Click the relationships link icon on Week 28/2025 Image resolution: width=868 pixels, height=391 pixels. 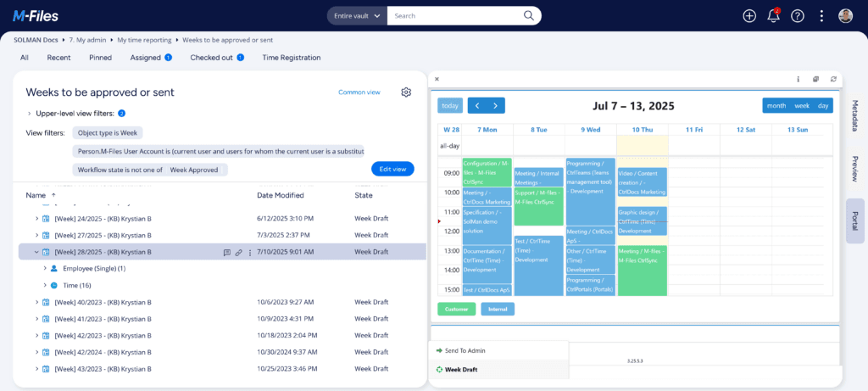pyautogui.click(x=238, y=252)
